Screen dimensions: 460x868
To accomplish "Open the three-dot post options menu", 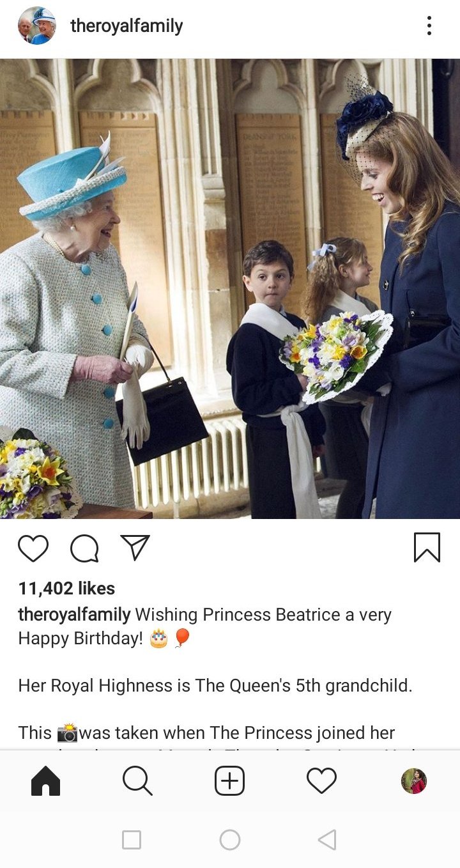I will pos(429,26).
